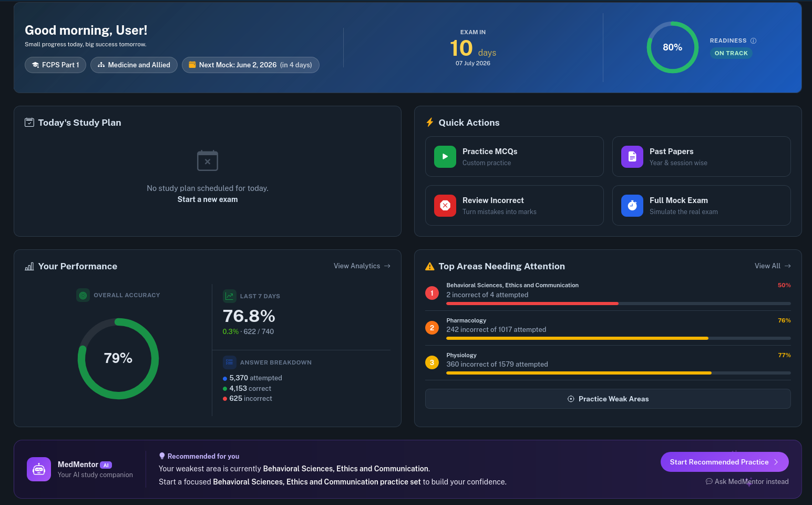The image size is (812, 505).
Task: Click the 50% score for Behavioral Sciences
Action: coord(784,285)
